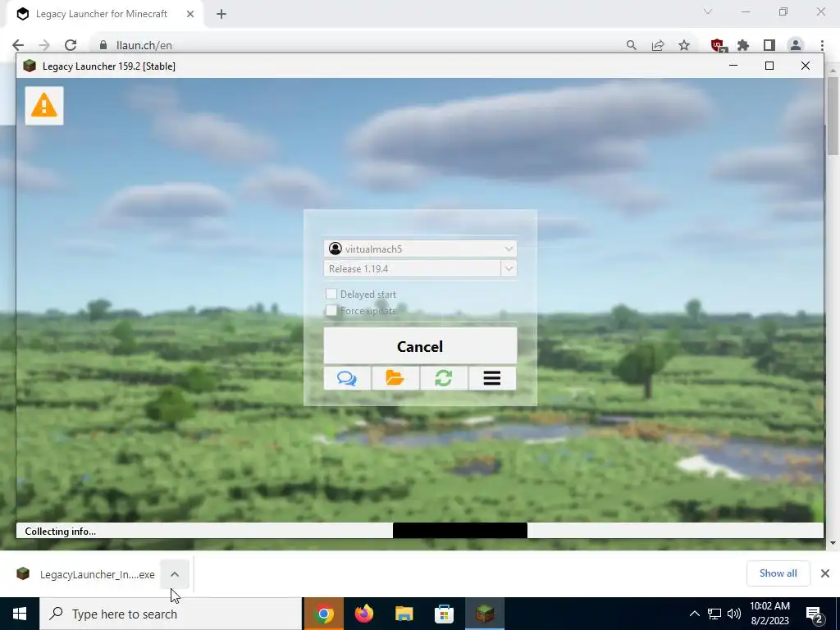Expand the Release 1.19.4 version dropdown
The image size is (840, 630).
point(509,268)
